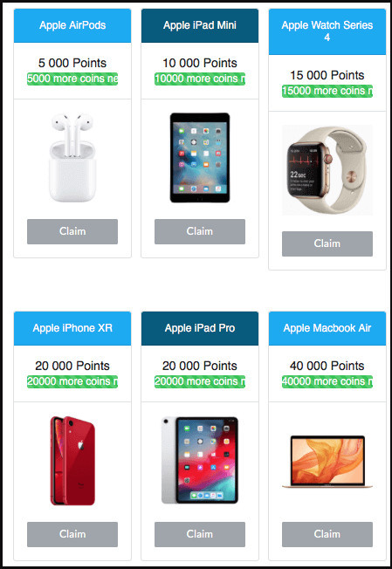The width and height of the screenshot is (392, 569).
Task: Claim the Apple iPad Pro reward
Action: pos(200,534)
